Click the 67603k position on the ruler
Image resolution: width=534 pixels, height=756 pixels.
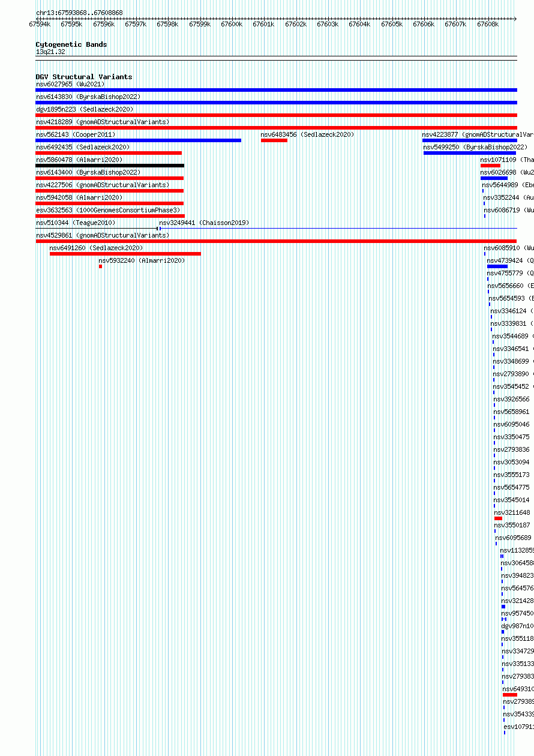click(328, 24)
